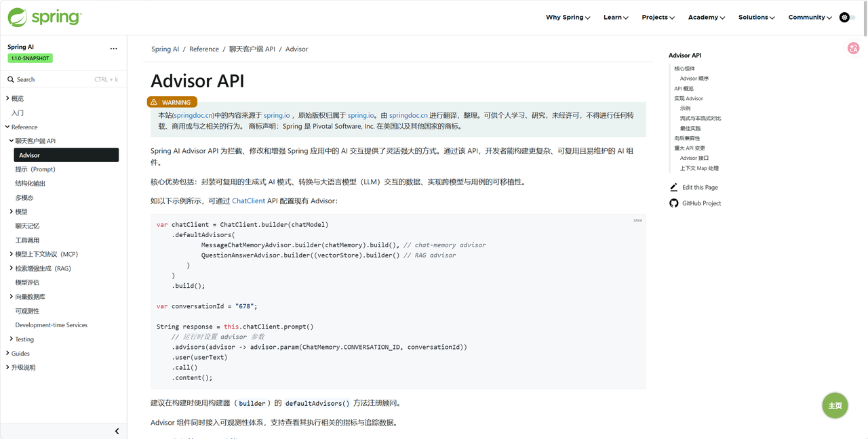The width and height of the screenshot is (868, 439).
Task: Open the 多模态 sidebar page
Action: (24, 198)
